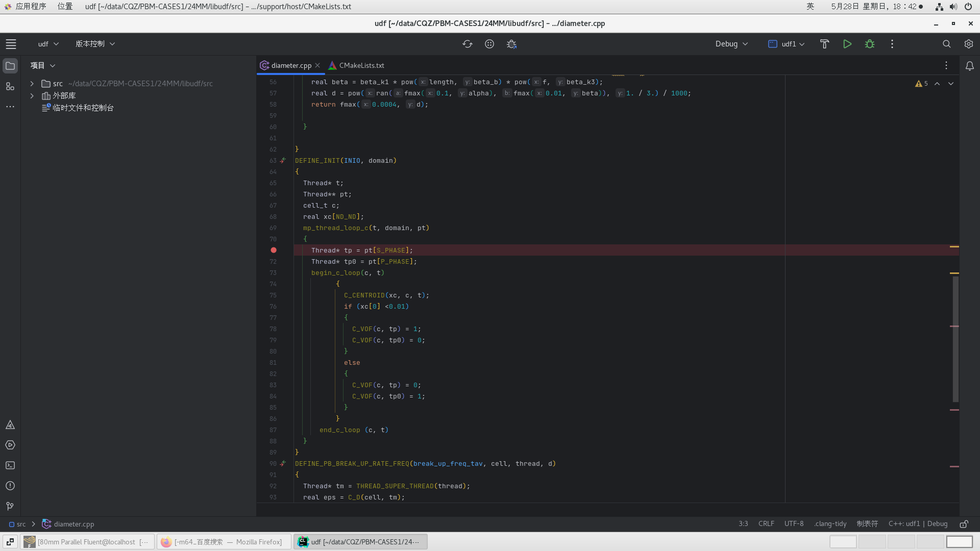Open the Git version control tool window

pyautogui.click(x=10, y=507)
